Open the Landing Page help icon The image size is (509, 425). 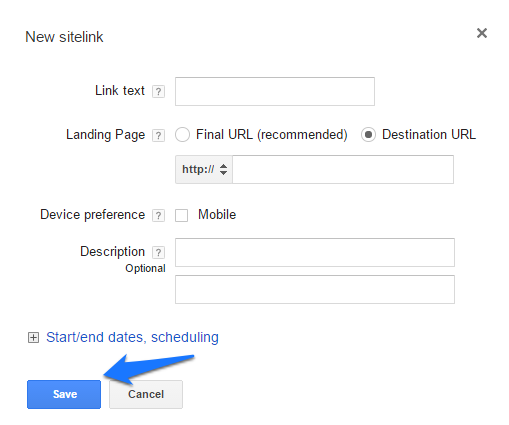click(158, 135)
